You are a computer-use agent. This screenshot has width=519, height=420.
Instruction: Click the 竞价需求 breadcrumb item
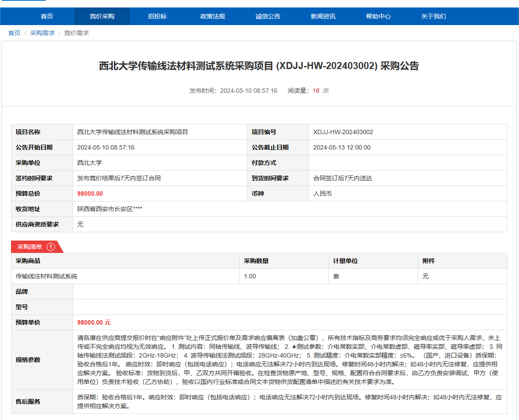(77, 33)
